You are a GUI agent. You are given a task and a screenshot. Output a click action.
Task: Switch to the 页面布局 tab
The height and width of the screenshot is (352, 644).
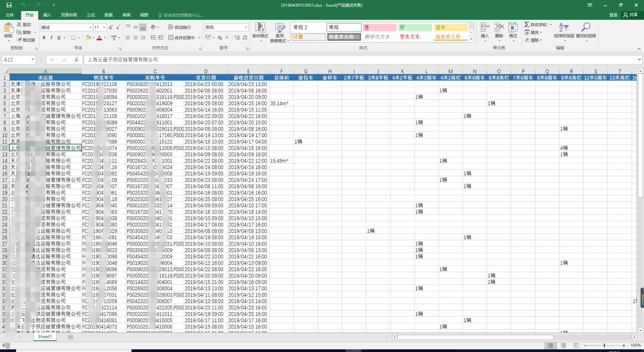pos(69,15)
